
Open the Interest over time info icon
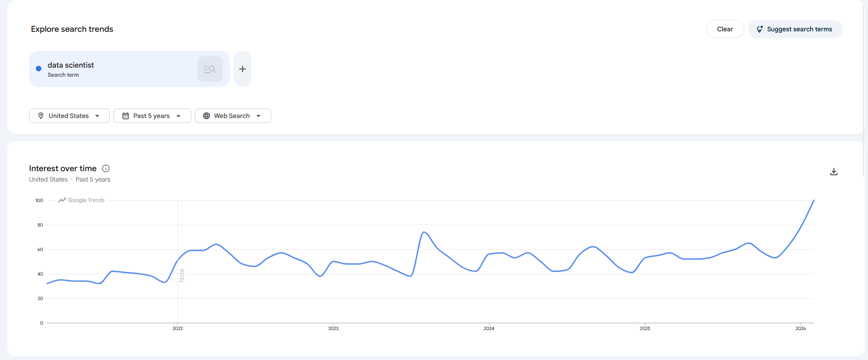pyautogui.click(x=106, y=168)
